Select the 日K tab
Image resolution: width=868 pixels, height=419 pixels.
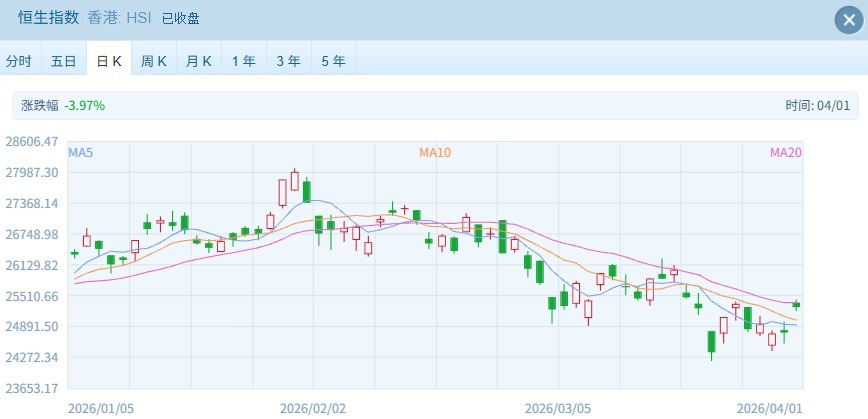pos(109,61)
